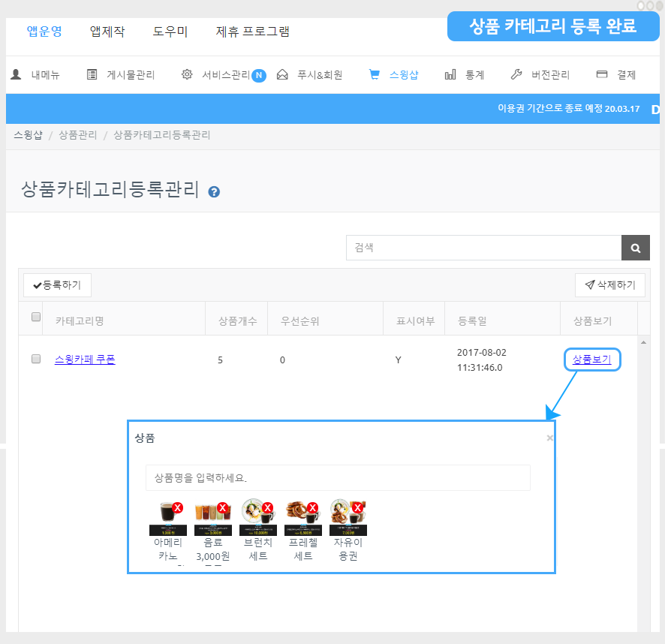Toggle the select-all checkbox in table header
This screenshot has height=644, width=665.
click(36, 317)
